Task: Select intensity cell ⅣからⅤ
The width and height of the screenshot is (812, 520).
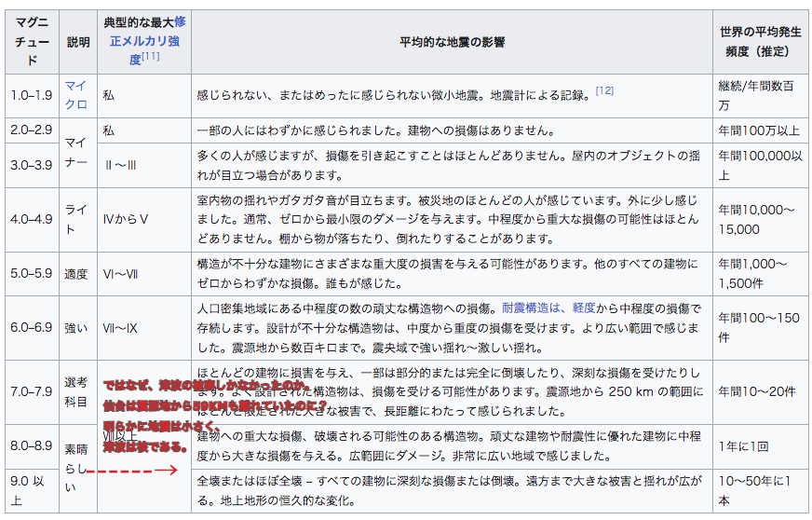Action: [x=144, y=219]
